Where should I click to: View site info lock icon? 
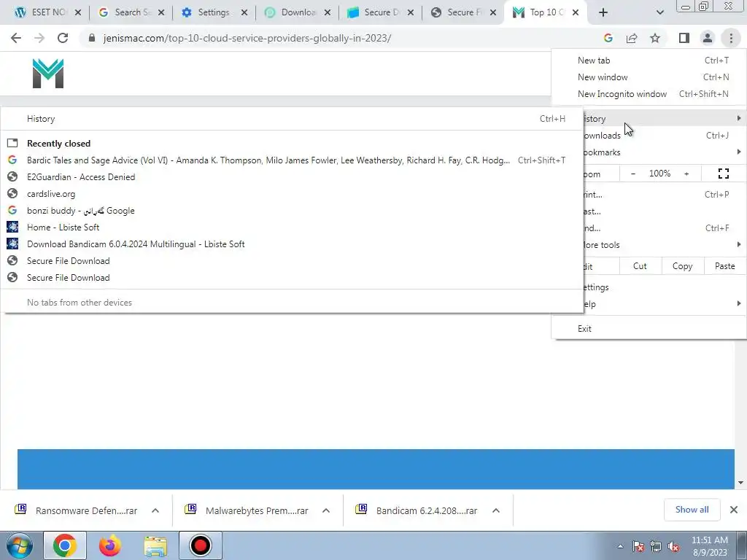coord(93,38)
